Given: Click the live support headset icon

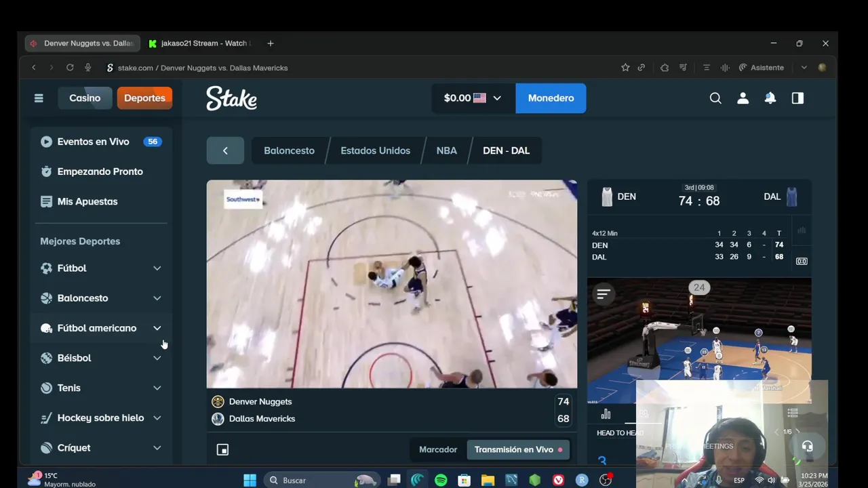Looking at the screenshot, I should (x=807, y=446).
